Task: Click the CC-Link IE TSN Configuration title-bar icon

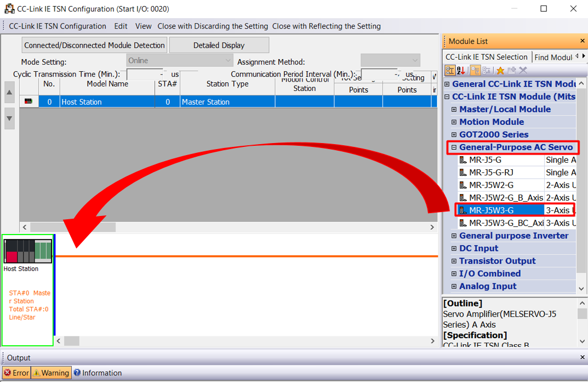Action: pyautogui.click(x=9, y=9)
